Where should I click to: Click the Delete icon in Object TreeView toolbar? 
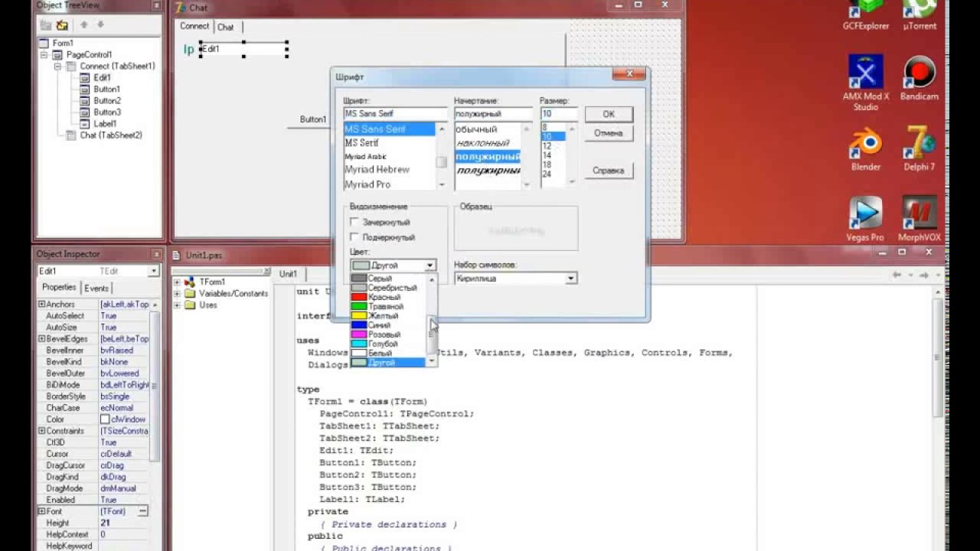pos(63,25)
